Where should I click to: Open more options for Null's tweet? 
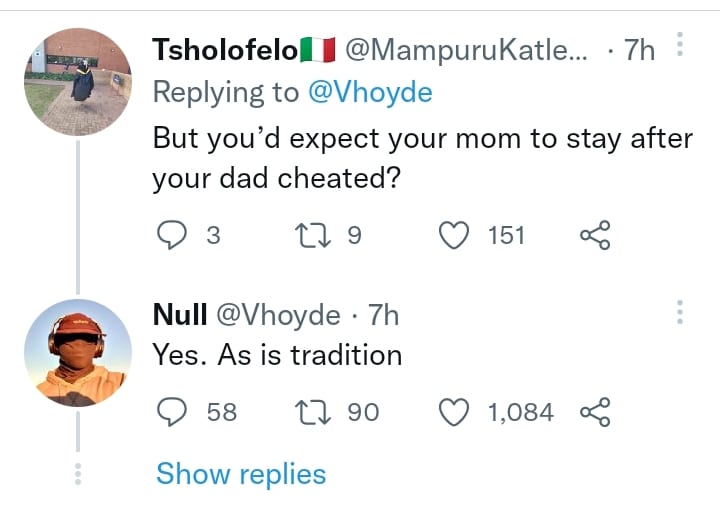coord(680,313)
